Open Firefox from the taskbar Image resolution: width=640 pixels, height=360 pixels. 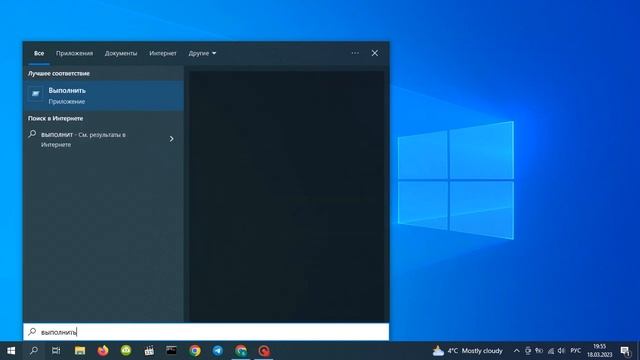(103, 351)
